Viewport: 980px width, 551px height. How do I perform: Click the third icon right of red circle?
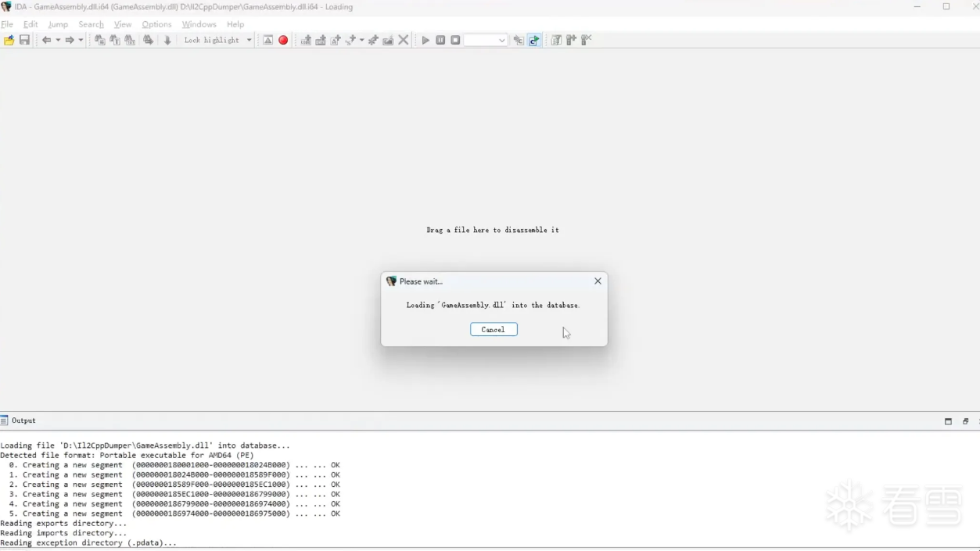(336, 40)
